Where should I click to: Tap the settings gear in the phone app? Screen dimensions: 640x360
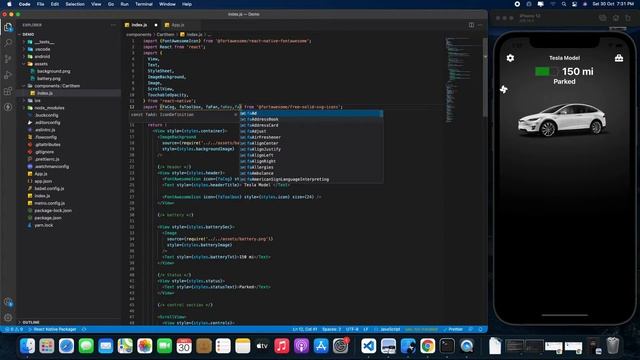(x=510, y=58)
